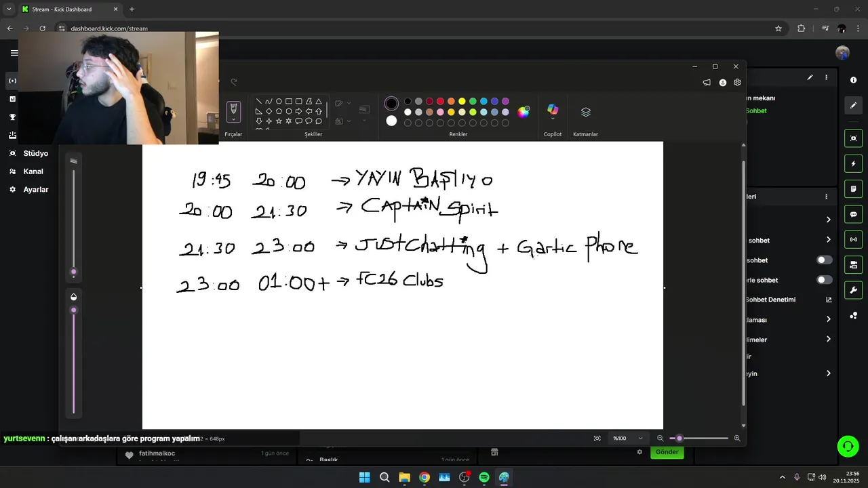Open File Explorer from the taskbar

[404, 477]
